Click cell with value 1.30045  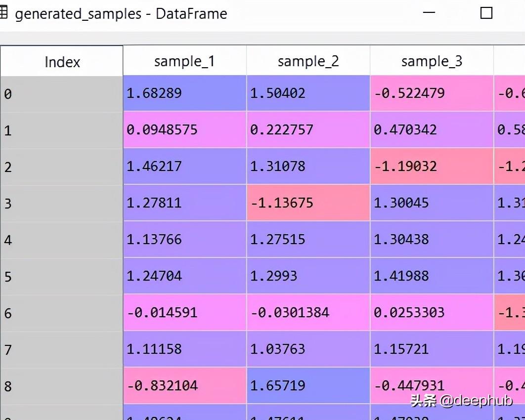pos(432,203)
